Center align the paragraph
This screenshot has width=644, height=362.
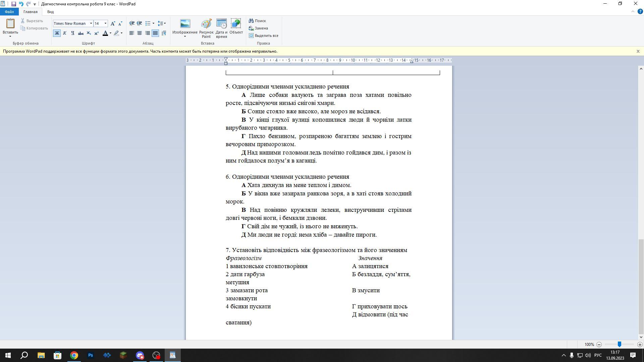tap(140, 33)
